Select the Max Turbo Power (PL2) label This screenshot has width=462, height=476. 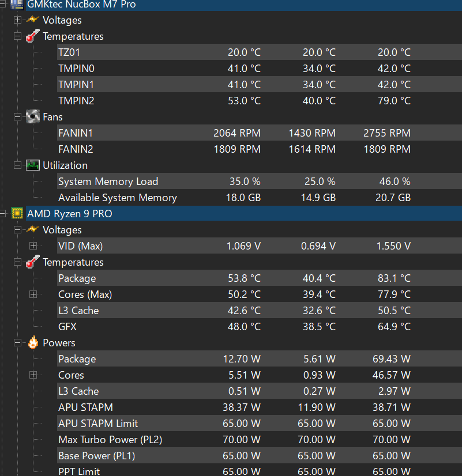click(x=110, y=440)
